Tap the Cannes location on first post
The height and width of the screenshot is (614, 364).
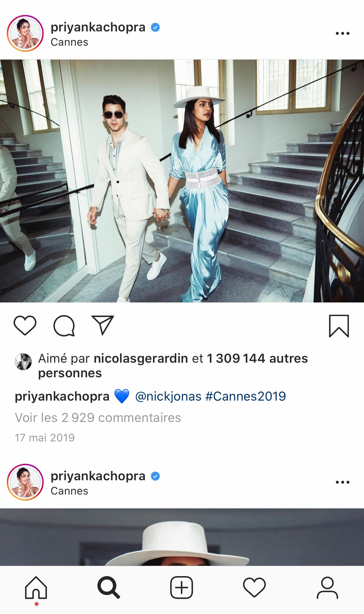[69, 42]
